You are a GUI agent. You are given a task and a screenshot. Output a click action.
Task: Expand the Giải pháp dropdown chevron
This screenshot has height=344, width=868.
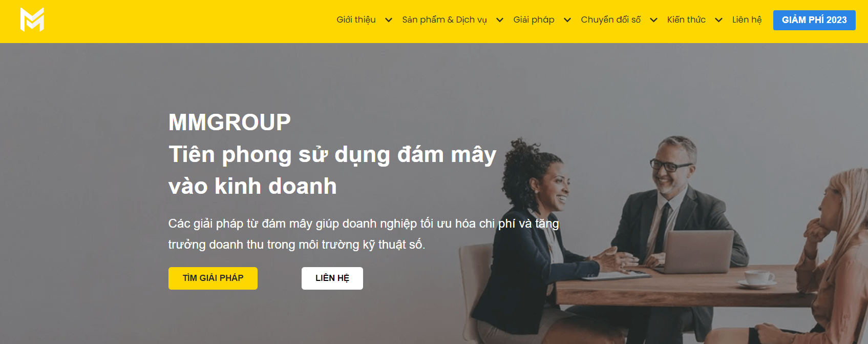(x=567, y=20)
